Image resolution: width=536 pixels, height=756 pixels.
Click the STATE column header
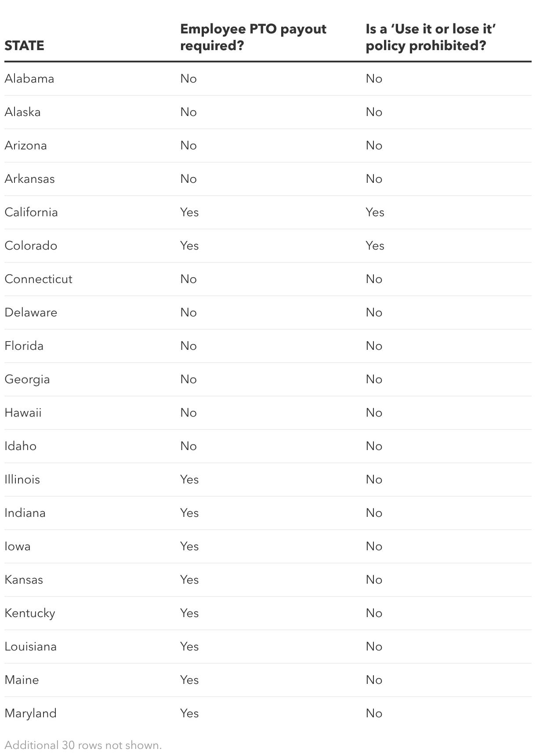24,45
